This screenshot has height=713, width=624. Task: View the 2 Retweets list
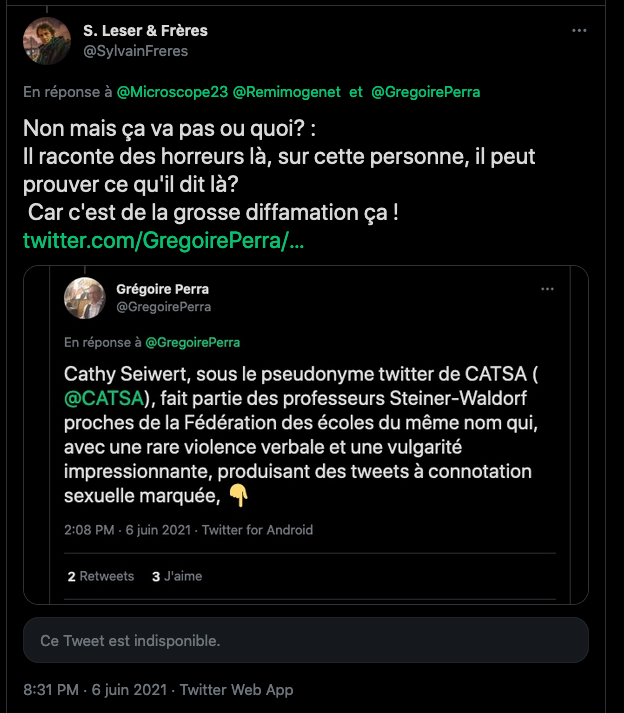(x=101, y=576)
